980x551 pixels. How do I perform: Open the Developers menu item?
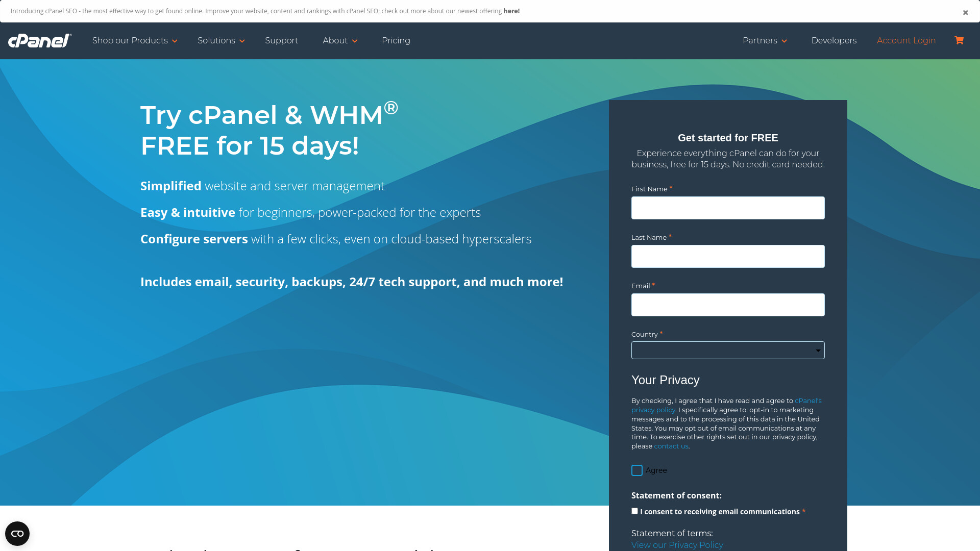tap(834, 40)
